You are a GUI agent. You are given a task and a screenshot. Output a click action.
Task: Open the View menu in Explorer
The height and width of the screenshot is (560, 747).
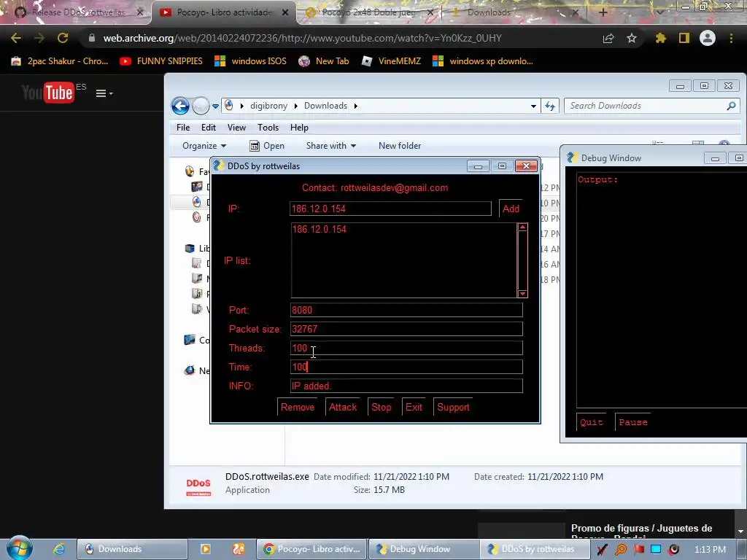tap(236, 127)
